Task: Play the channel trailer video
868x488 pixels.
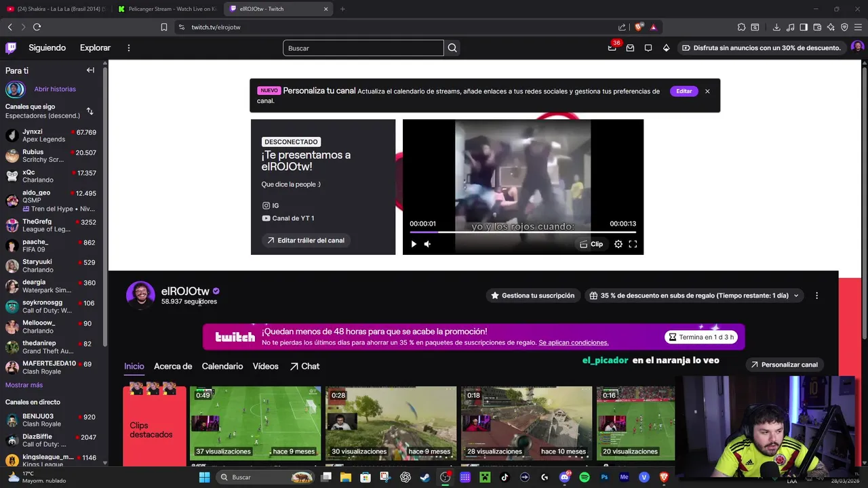Action: pyautogui.click(x=414, y=244)
